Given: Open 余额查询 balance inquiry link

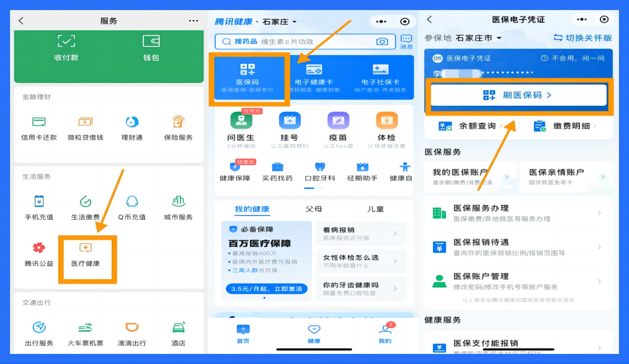Looking at the screenshot, I should pyautogui.click(x=470, y=126).
